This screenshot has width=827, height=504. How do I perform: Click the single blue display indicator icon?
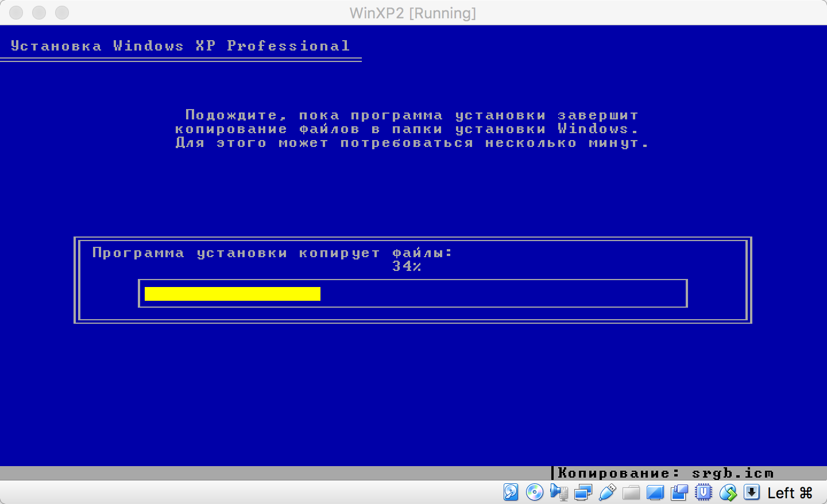(655, 493)
